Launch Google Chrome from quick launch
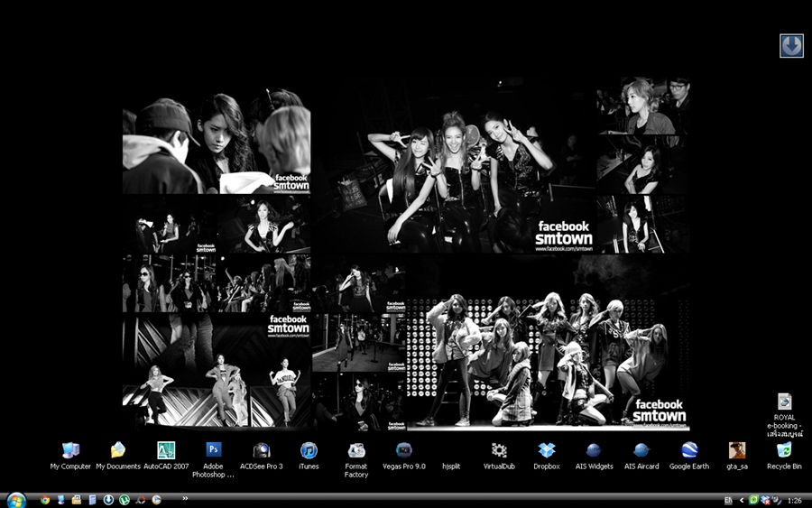The image size is (812, 508). (x=45, y=500)
